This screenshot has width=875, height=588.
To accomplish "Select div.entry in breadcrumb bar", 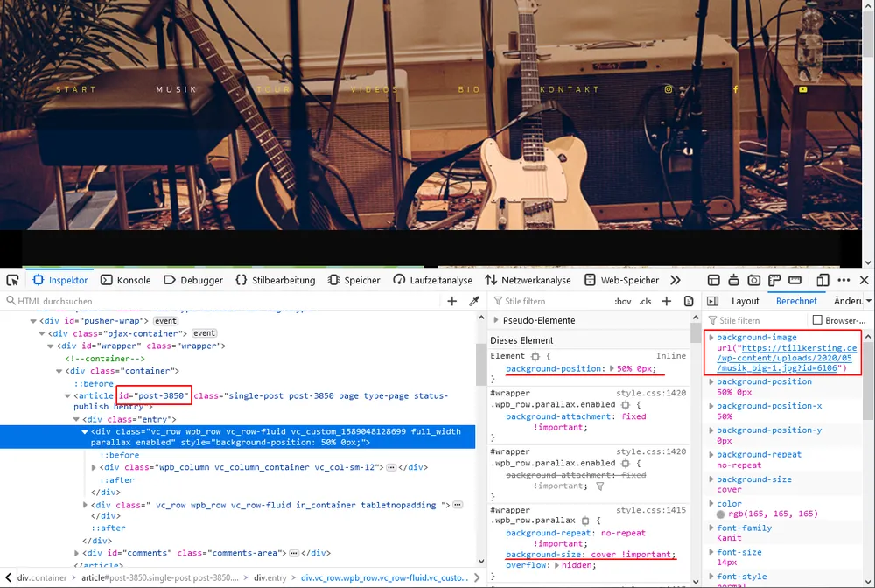I will click(x=270, y=578).
